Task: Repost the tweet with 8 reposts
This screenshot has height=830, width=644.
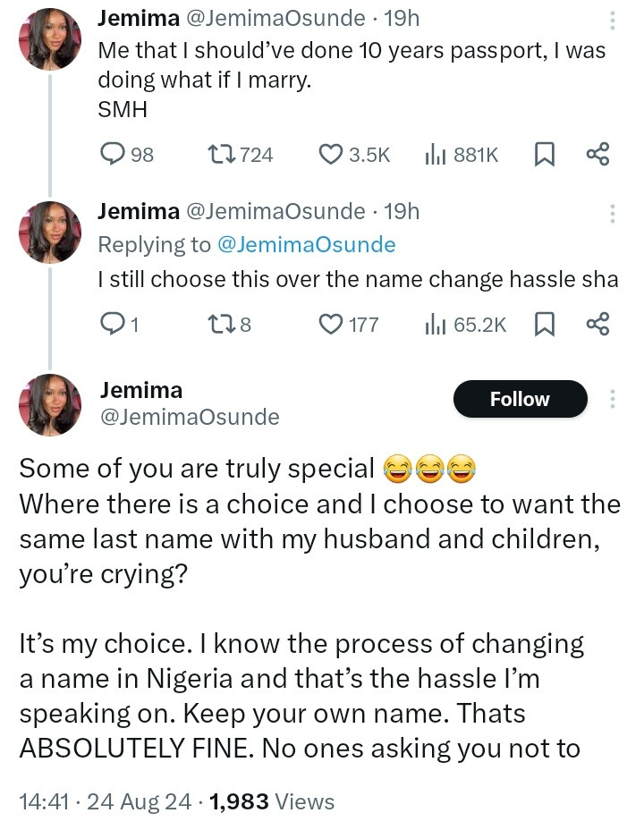Action: (x=220, y=324)
